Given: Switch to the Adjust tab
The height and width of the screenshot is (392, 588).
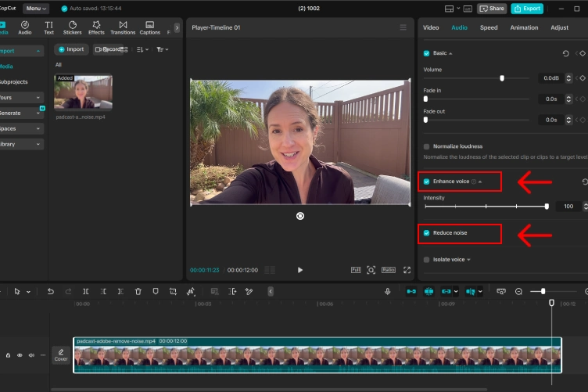Looking at the screenshot, I should click(x=559, y=27).
